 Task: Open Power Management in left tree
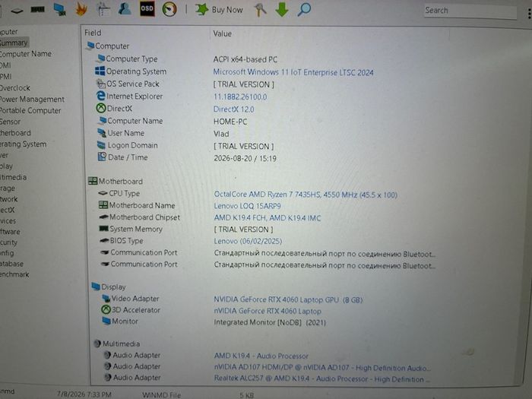pos(32,99)
